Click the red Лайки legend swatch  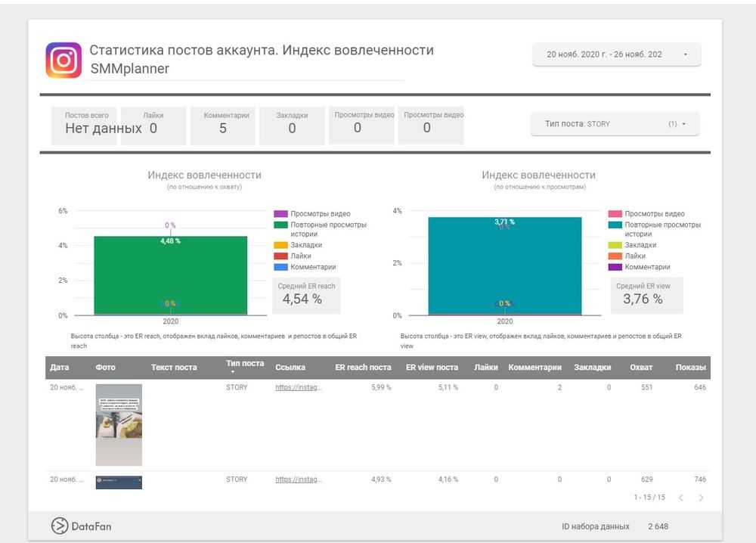(x=280, y=256)
